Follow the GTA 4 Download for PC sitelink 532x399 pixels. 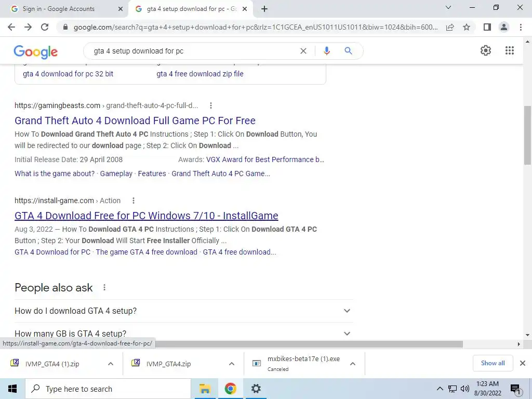(52, 252)
